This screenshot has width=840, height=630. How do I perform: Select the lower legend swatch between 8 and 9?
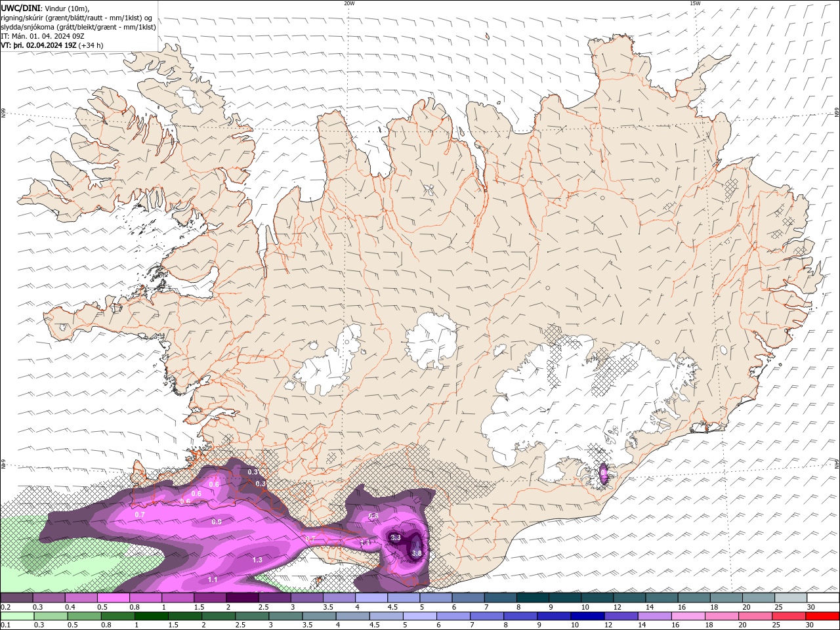pos(519,616)
